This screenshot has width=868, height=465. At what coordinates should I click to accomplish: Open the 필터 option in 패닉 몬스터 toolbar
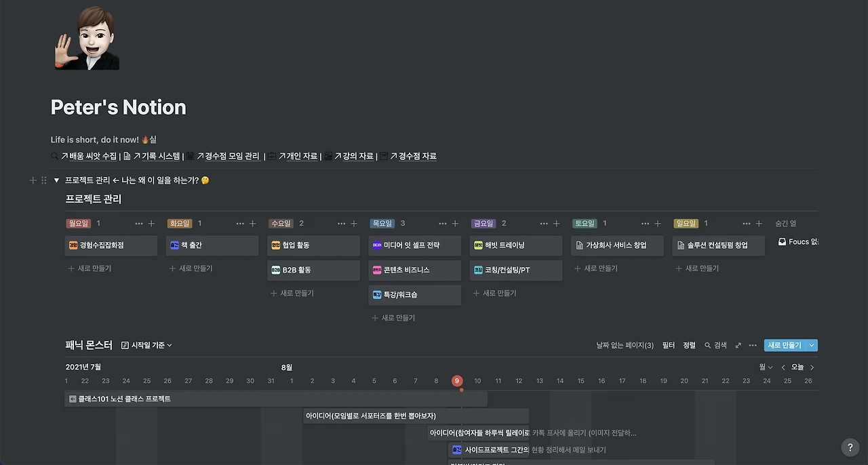[x=669, y=345]
